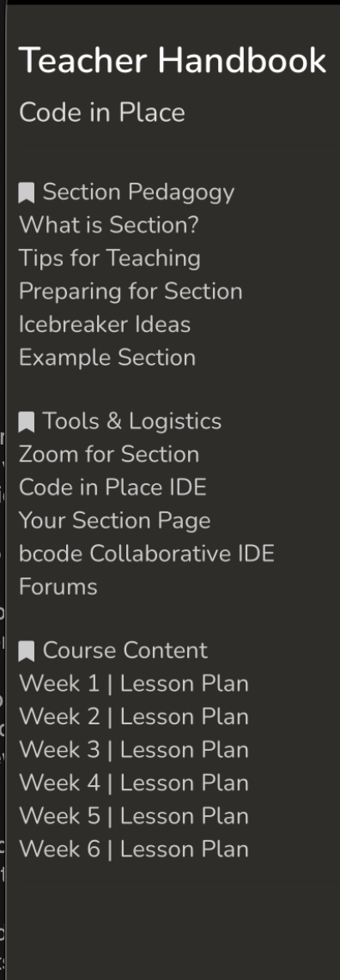Image resolution: width=340 pixels, height=980 pixels.
Task: Click the Tools & Logistics bookmark icon
Action: coord(27,422)
